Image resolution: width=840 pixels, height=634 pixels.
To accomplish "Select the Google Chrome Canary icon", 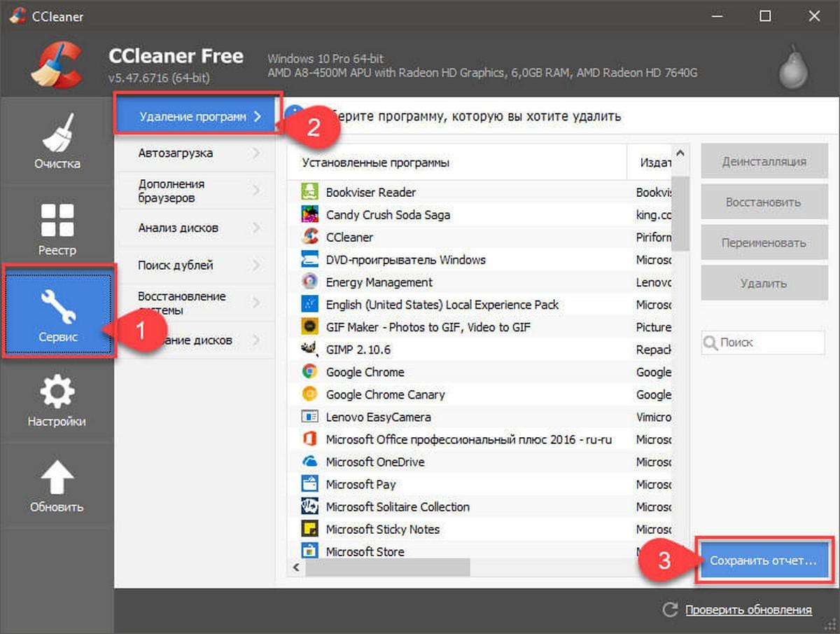I will tap(309, 394).
